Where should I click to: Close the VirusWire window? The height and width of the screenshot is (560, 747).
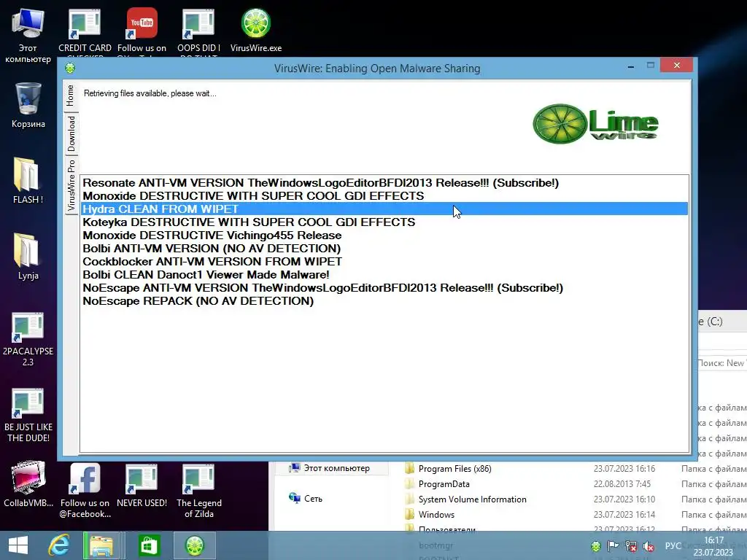tap(676, 65)
